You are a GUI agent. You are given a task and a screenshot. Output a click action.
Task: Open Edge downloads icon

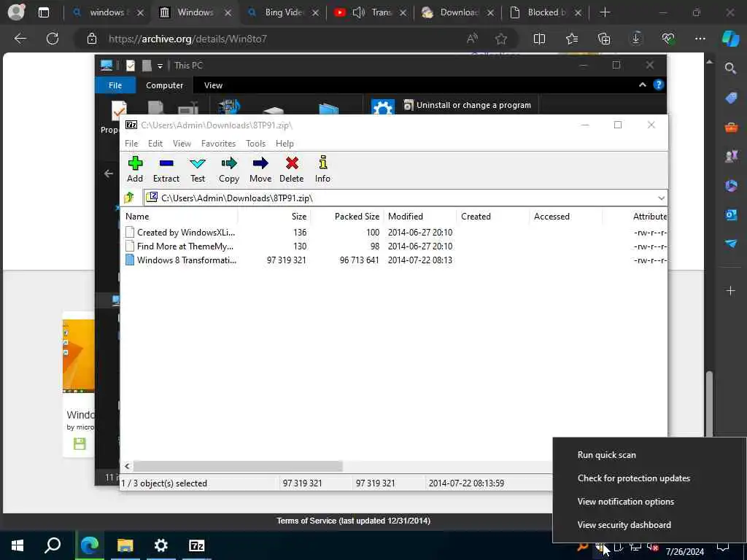(x=636, y=39)
